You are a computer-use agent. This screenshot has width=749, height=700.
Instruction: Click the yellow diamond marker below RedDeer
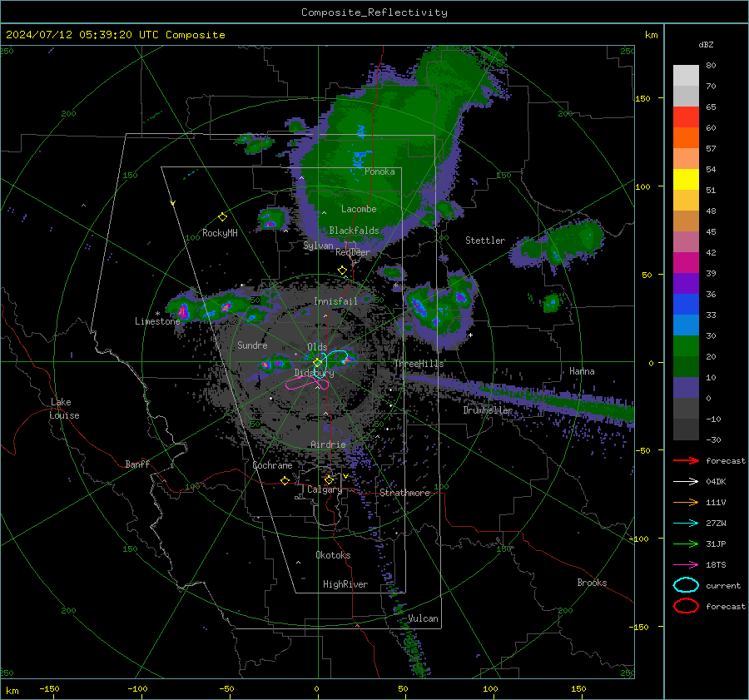pos(342,271)
